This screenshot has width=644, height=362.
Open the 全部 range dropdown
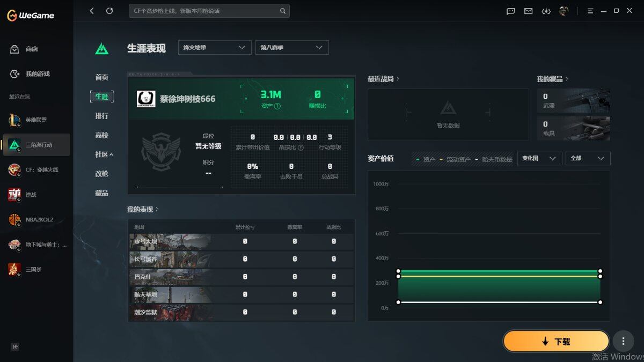[588, 158]
